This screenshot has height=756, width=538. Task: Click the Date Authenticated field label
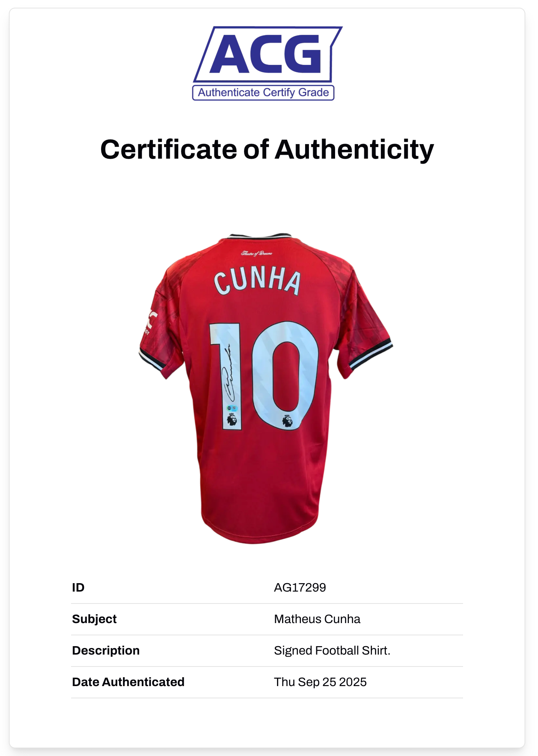[128, 682]
